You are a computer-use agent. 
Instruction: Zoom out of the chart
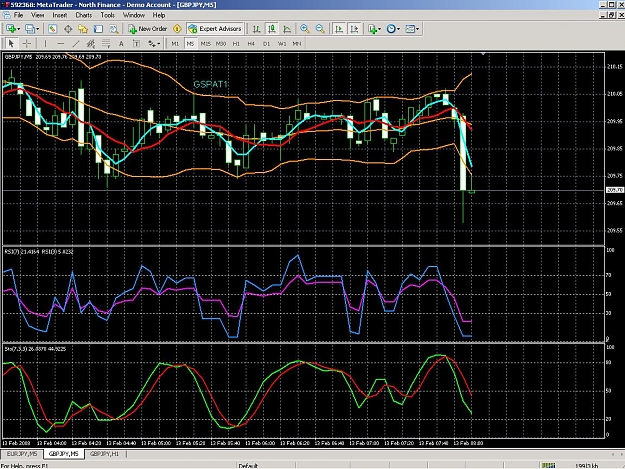(x=320, y=29)
